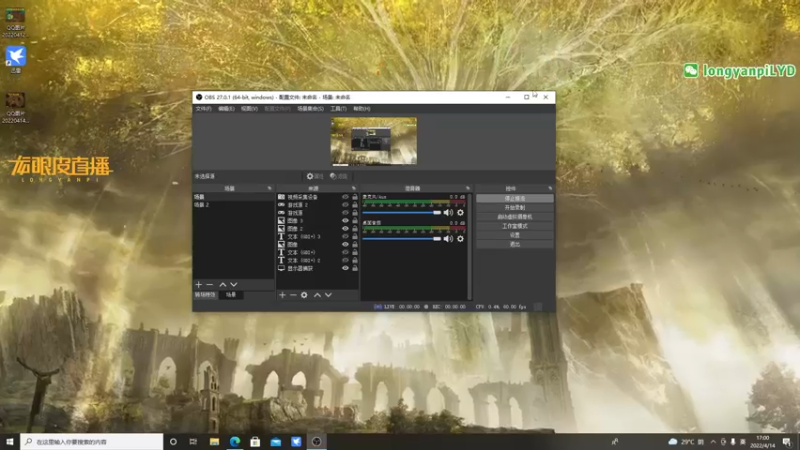
Task: Move the scene up in the Scenes list
Action: coord(222,285)
